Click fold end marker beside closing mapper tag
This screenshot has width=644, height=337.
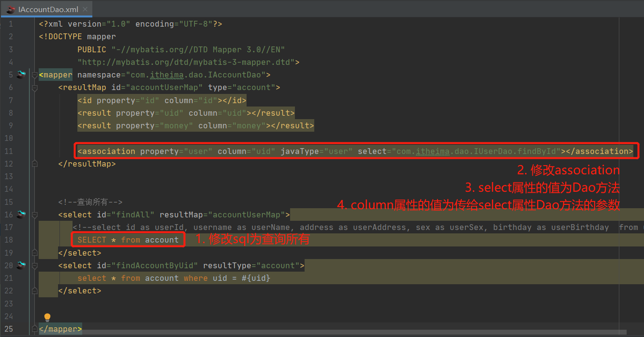(x=34, y=329)
